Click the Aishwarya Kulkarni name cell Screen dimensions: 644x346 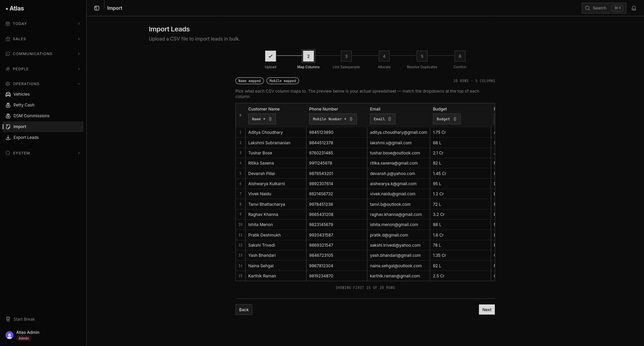pos(276,184)
